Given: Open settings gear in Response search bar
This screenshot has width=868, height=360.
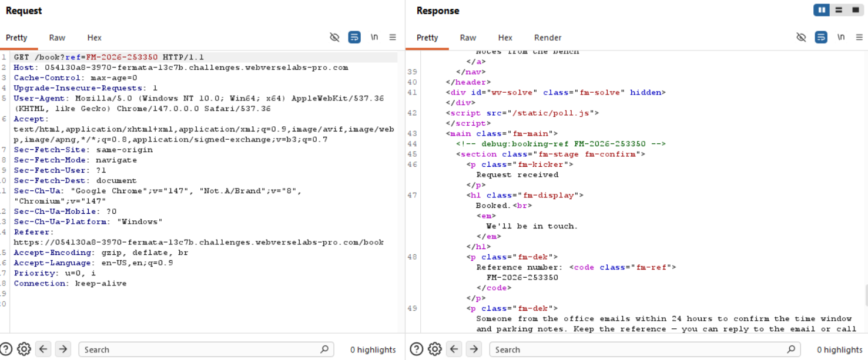Looking at the screenshot, I should coord(435,349).
